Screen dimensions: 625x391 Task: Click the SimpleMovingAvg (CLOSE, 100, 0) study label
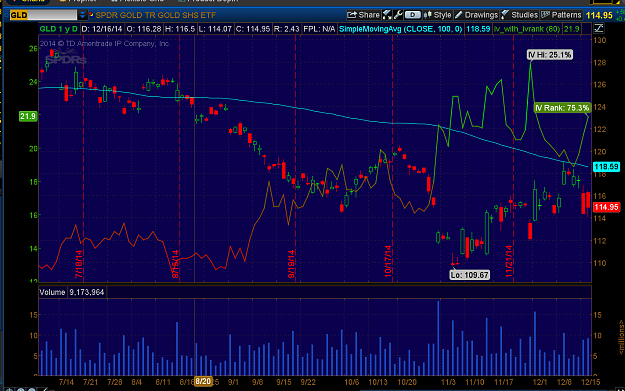[401, 29]
